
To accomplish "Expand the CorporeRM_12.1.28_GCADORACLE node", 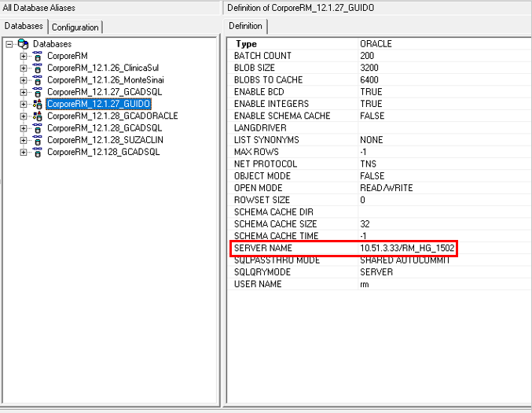I will click(23, 116).
